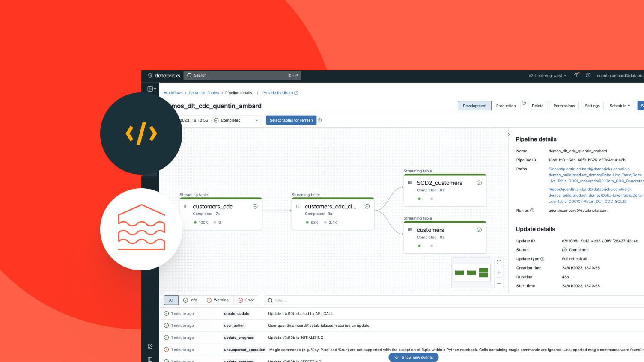Click the completed checkmark on the customers_cdc_cl... node
644x362 pixels.
click(367, 206)
